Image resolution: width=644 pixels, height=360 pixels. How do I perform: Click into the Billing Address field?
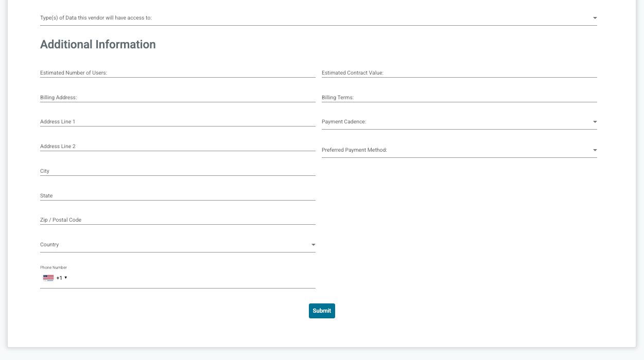click(x=178, y=98)
